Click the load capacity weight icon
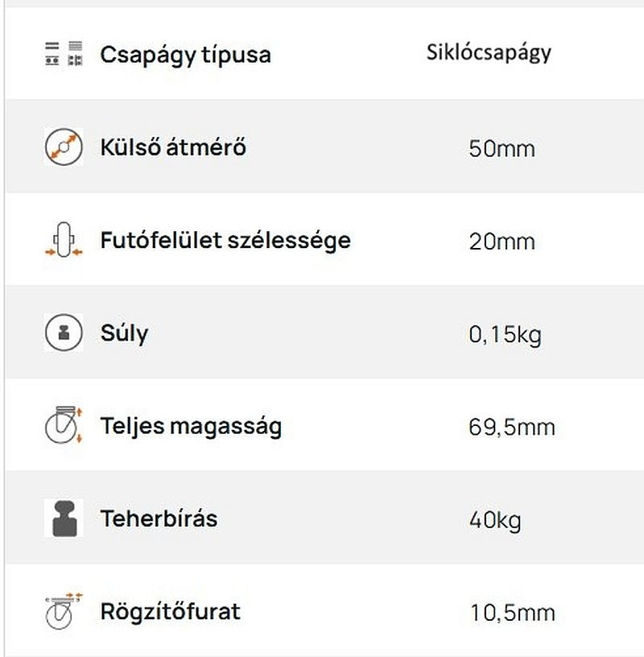644x657 pixels. coord(64,519)
